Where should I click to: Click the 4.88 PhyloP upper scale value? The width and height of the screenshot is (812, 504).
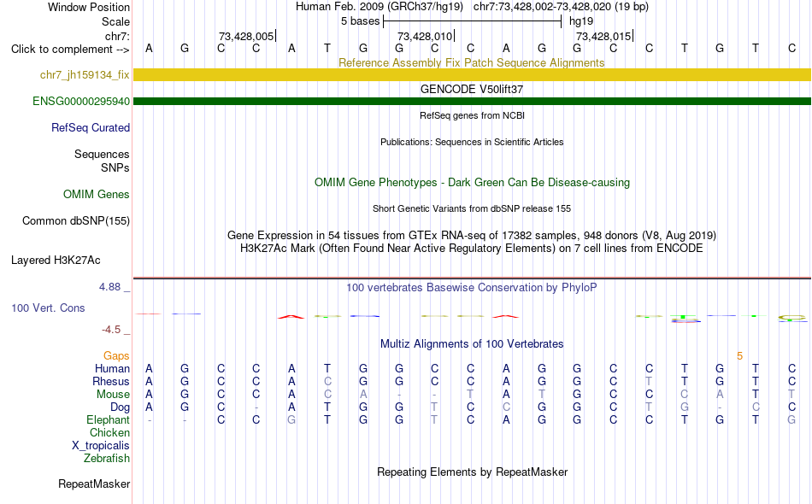click(x=110, y=287)
